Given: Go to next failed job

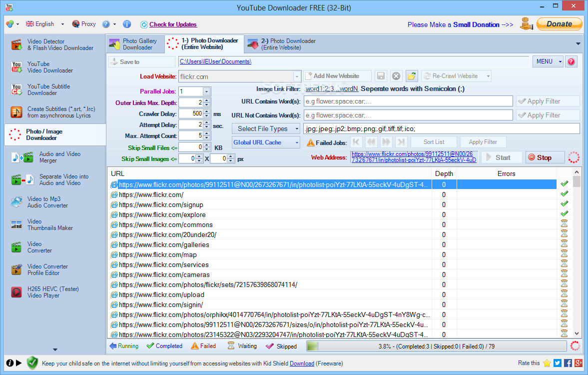Looking at the screenshot, I should click(x=386, y=142).
